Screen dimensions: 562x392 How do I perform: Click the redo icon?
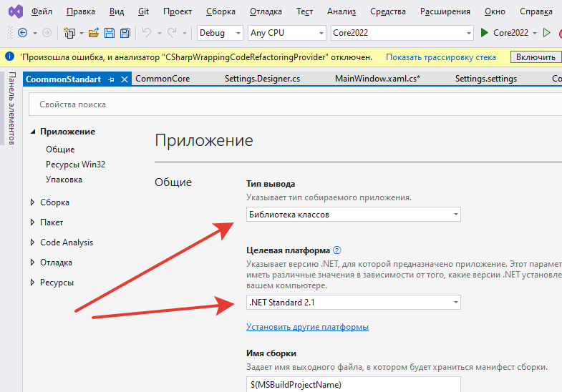point(172,33)
